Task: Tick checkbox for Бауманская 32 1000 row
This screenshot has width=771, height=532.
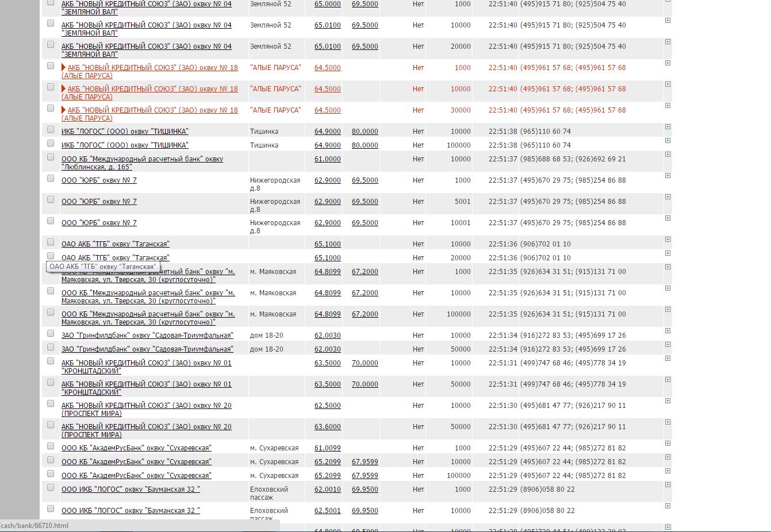Action: (x=51, y=487)
